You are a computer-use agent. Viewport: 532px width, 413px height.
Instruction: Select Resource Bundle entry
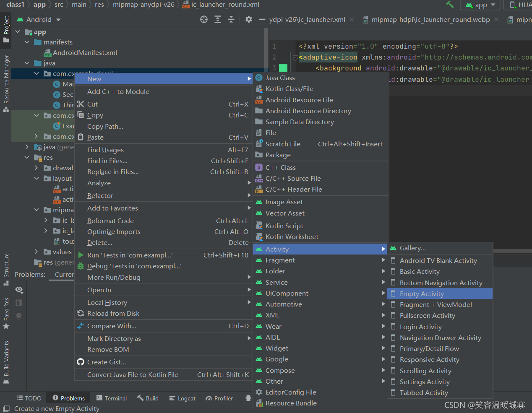[x=321, y=403]
